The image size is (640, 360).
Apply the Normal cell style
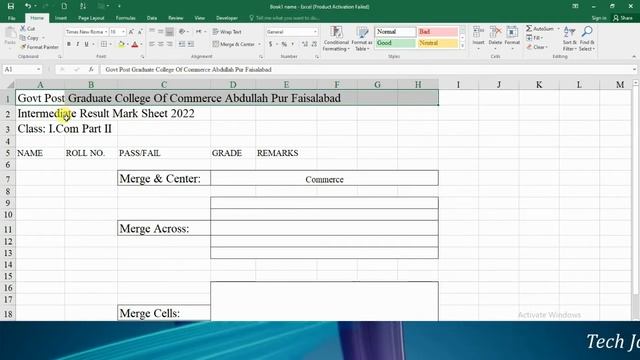tap(395, 31)
